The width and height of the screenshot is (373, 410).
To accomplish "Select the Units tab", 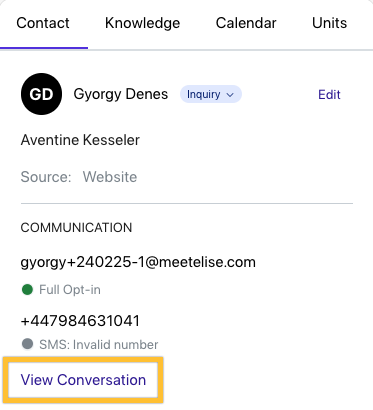I will click(329, 23).
